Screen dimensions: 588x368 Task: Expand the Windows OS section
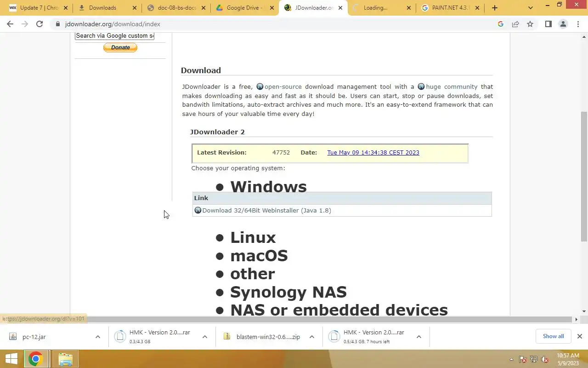(268, 187)
